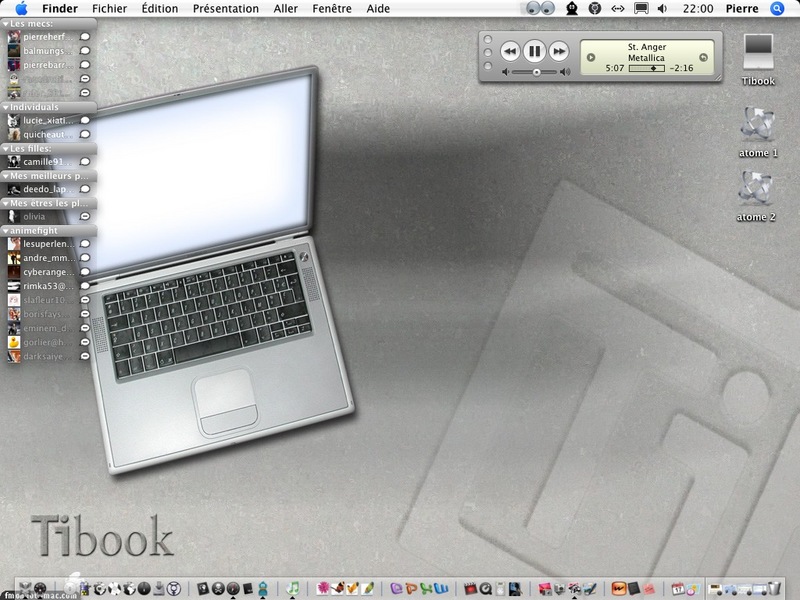
Task: Click the volume icon in menu bar
Action: (x=662, y=9)
